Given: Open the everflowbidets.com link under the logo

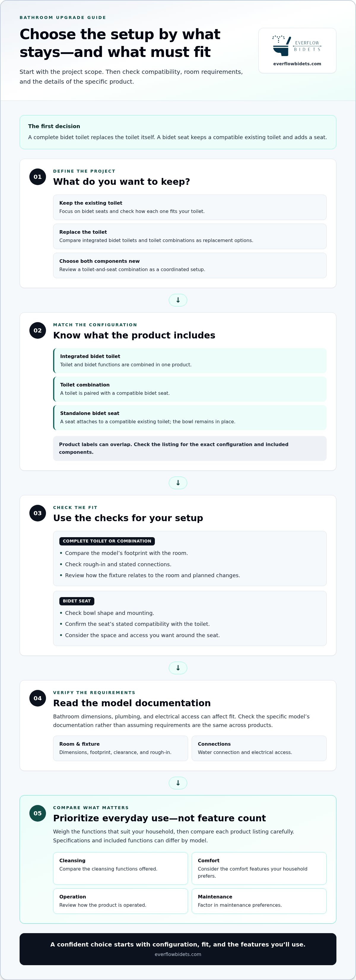Looking at the screenshot, I should point(297,64).
